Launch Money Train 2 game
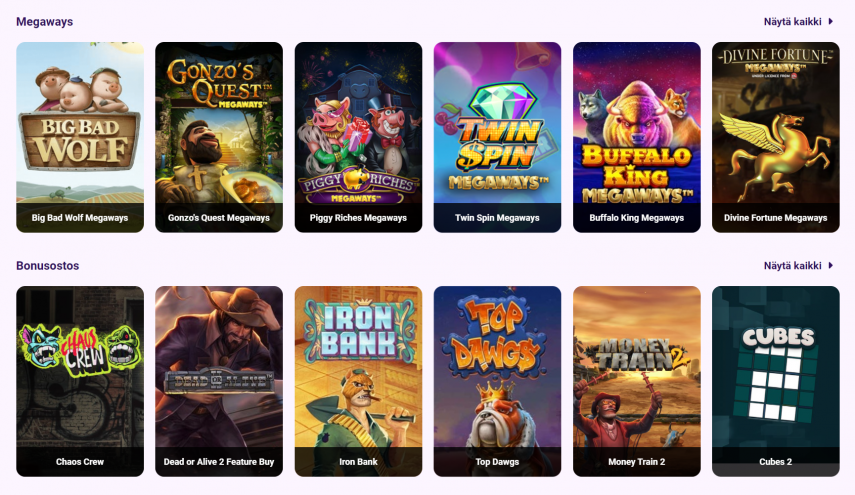 tap(637, 382)
